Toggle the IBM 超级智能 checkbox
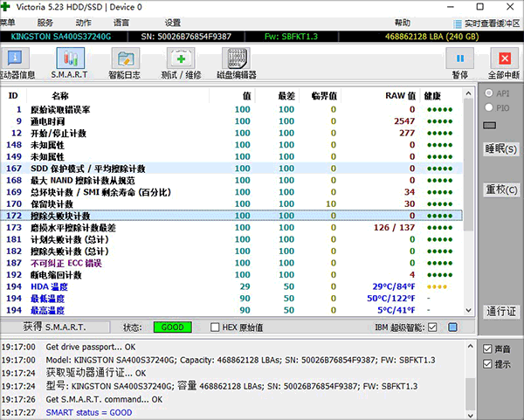This screenshot has height=420, width=524. pyautogui.click(x=432, y=327)
